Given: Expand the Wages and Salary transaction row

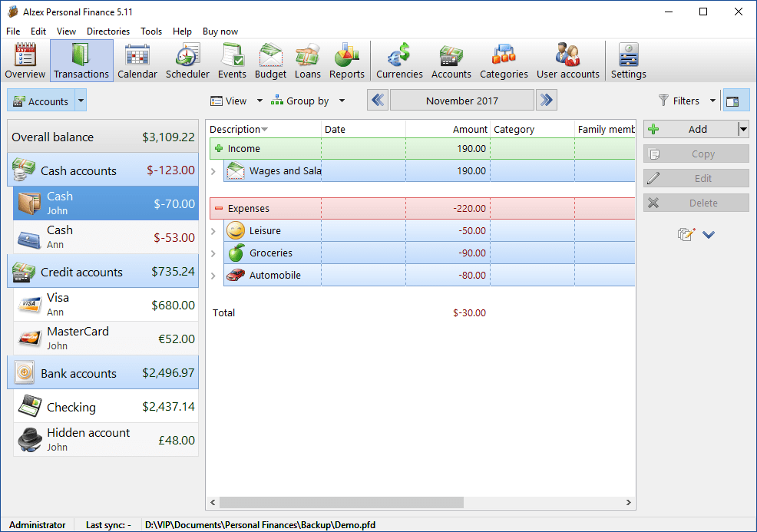Looking at the screenshot, I should [213, 171].
